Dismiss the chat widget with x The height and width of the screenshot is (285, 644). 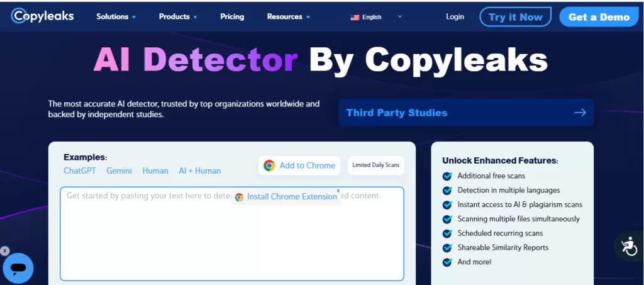coord(4,251)
